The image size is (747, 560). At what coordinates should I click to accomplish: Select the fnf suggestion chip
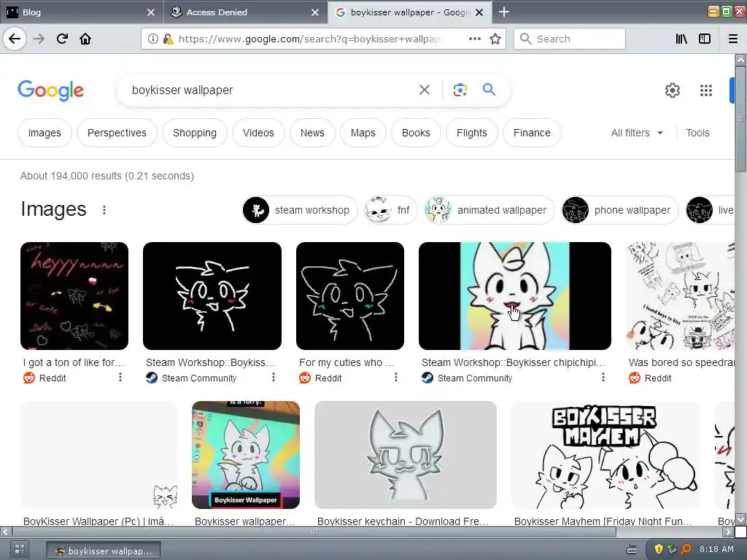tap(391, 210)
